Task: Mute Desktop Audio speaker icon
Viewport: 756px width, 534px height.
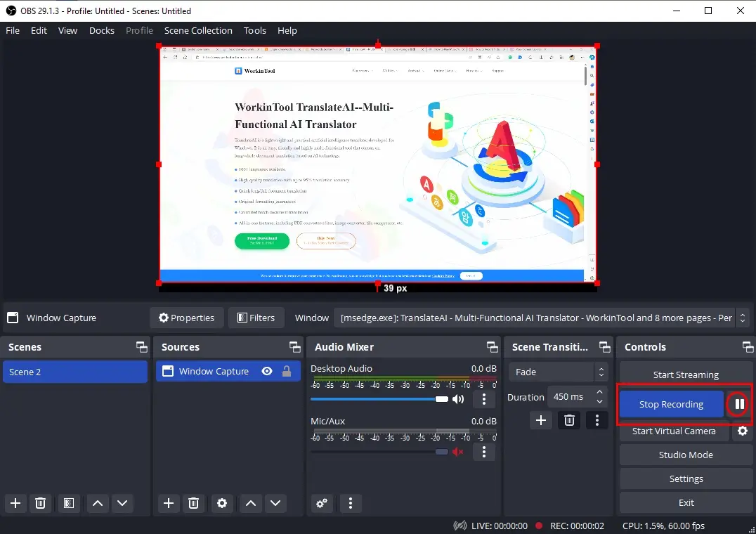Action: click(458, 399)
